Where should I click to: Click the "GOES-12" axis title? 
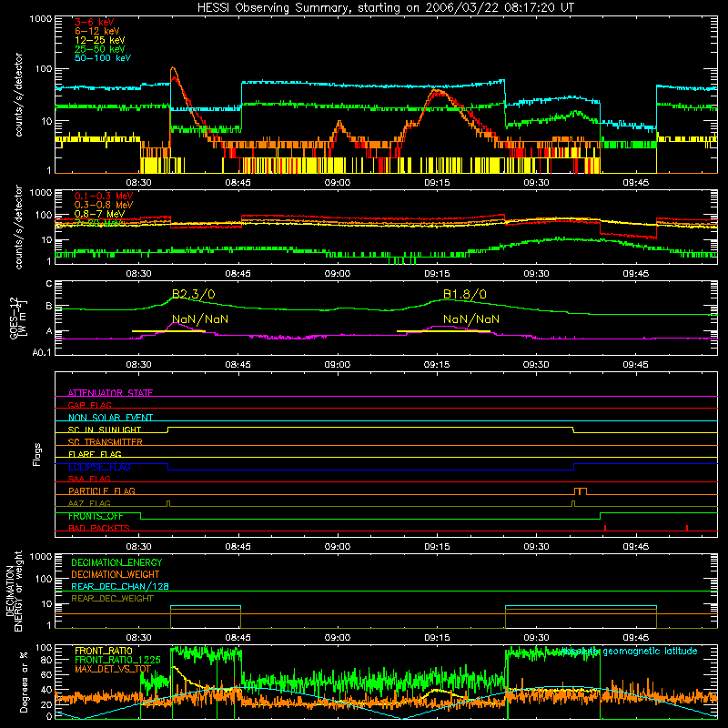tap(15, 318)
